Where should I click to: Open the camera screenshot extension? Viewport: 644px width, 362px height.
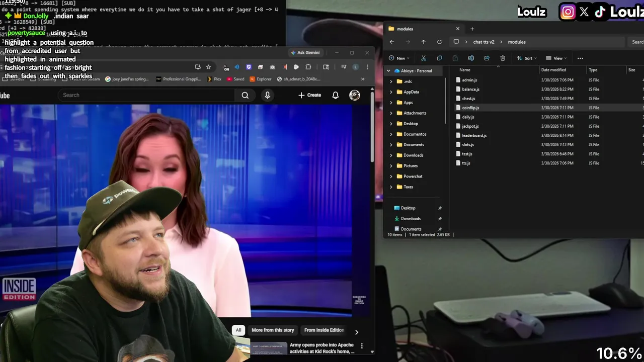coord(272,67)
